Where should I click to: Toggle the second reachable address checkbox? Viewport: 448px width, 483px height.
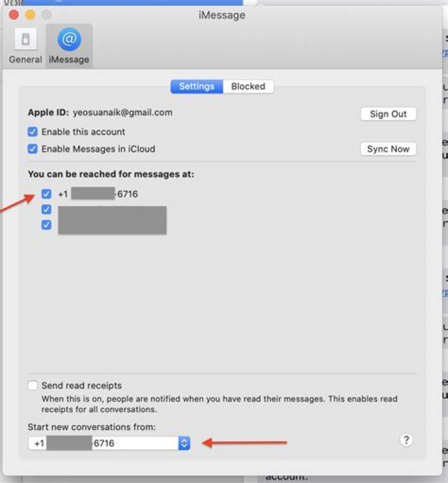[x=46, y=210]
